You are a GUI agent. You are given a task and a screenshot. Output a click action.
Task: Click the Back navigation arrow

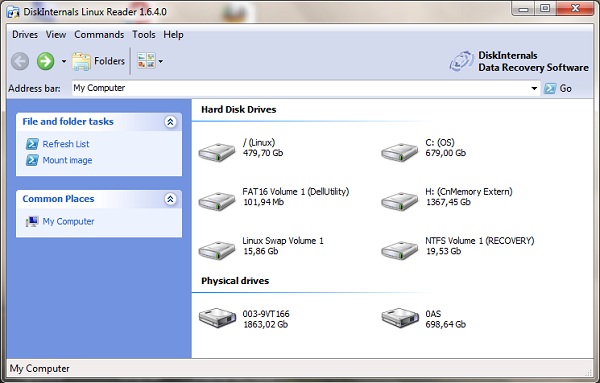tap(20, 61)
